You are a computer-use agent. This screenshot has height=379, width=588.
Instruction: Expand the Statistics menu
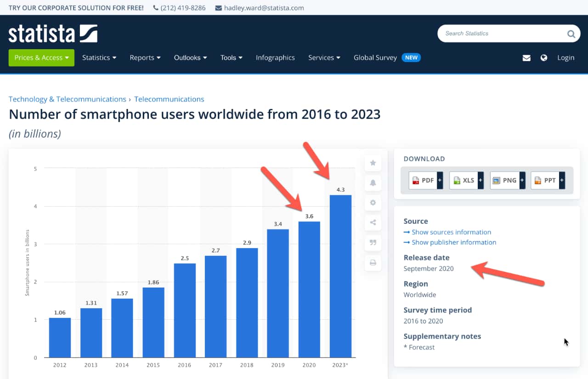pos(99,58)
